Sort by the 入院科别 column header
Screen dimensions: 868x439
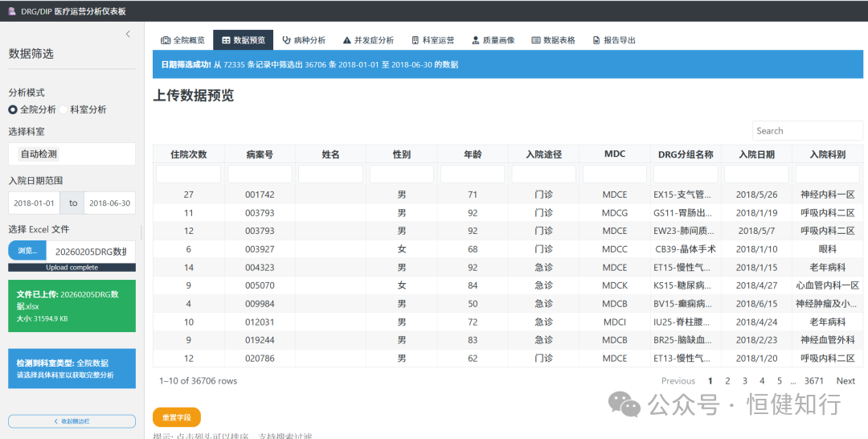[828, 154]
